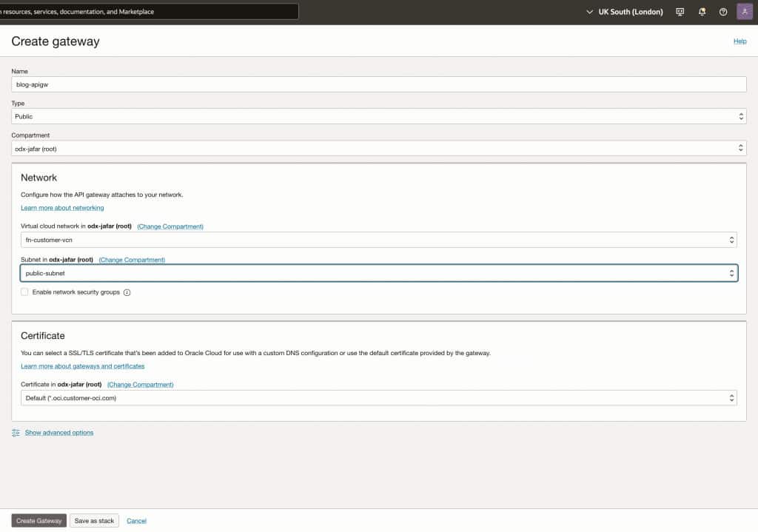This screenshot has width=758, height=532.
Task: Open the Virtual cloud network dropdown fn-customer-vcn
Action: [378, 240]
